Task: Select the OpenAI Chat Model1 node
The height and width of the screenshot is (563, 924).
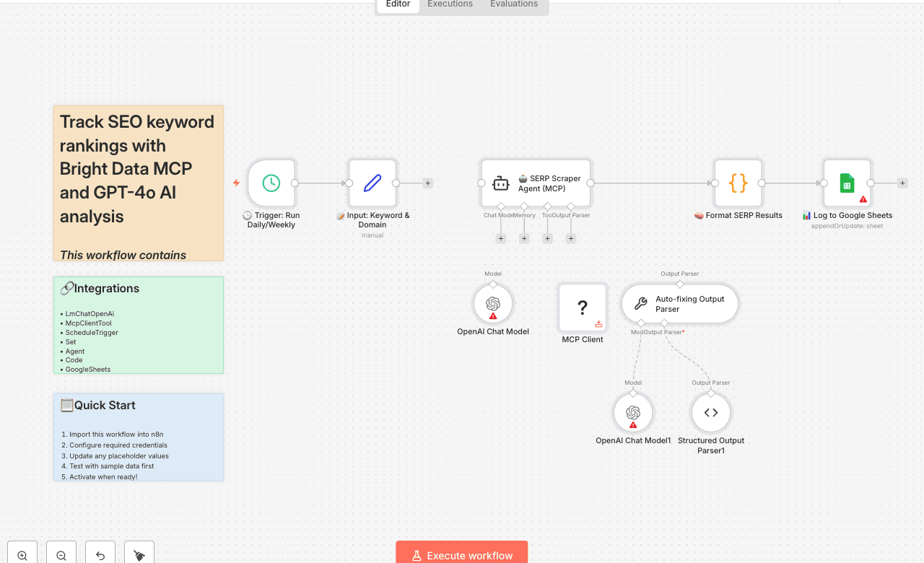Action: click(633, 412)
